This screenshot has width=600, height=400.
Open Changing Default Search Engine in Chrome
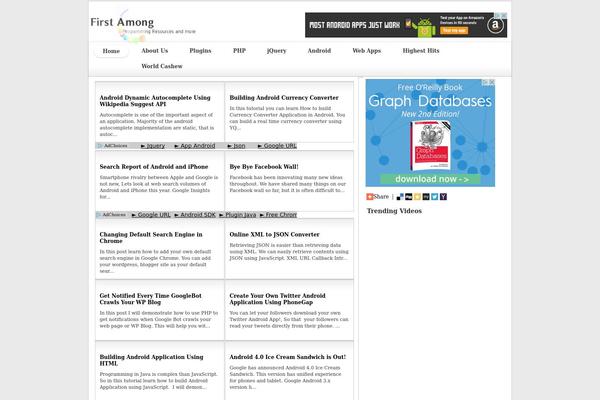pos(151,237)
